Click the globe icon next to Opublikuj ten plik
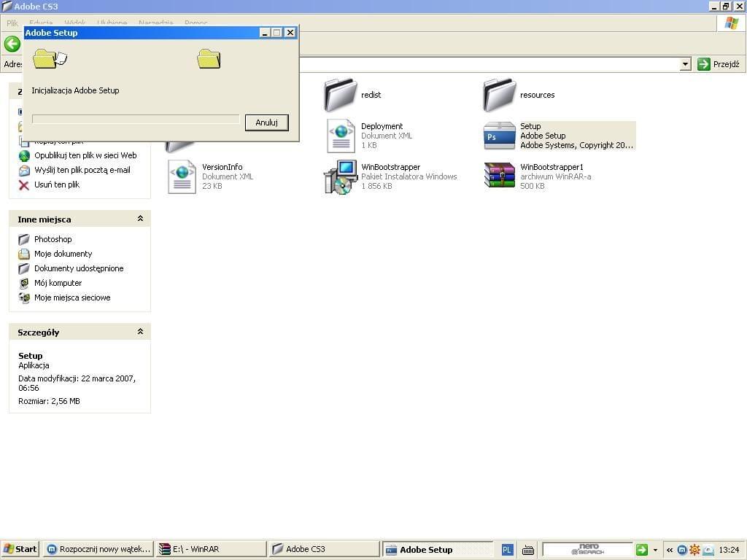 pyautogui.click(x=25, y=155)
